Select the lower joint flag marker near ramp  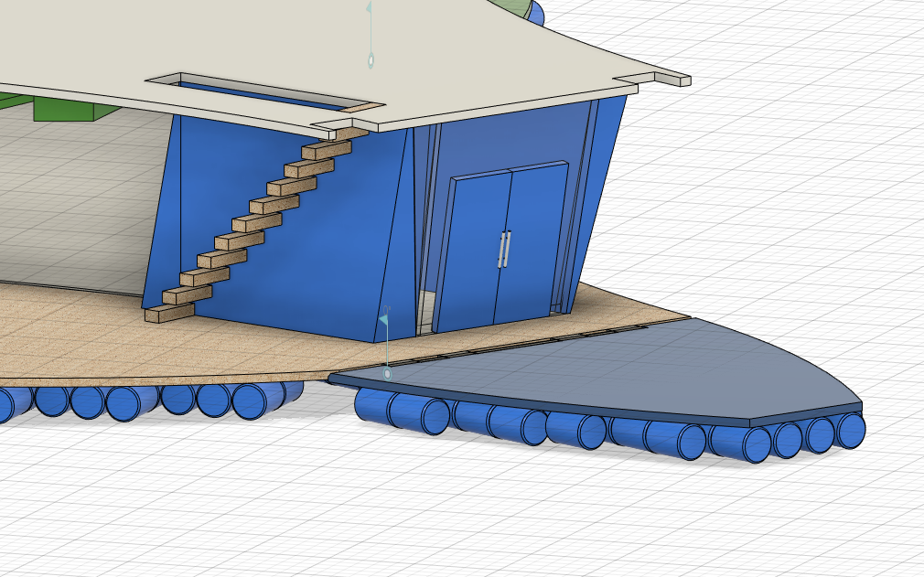click(383, 321)
